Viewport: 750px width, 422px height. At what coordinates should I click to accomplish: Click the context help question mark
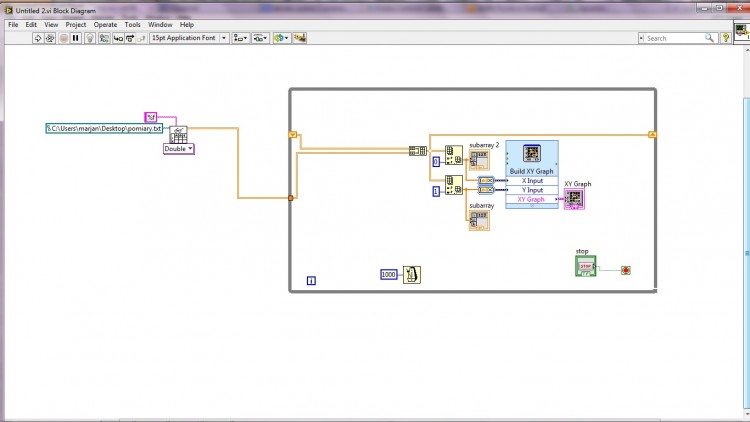tap(726, 38)
